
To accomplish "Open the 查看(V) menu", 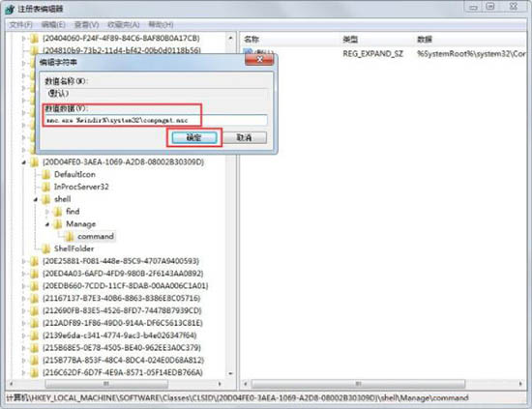I will coord(86,25).
